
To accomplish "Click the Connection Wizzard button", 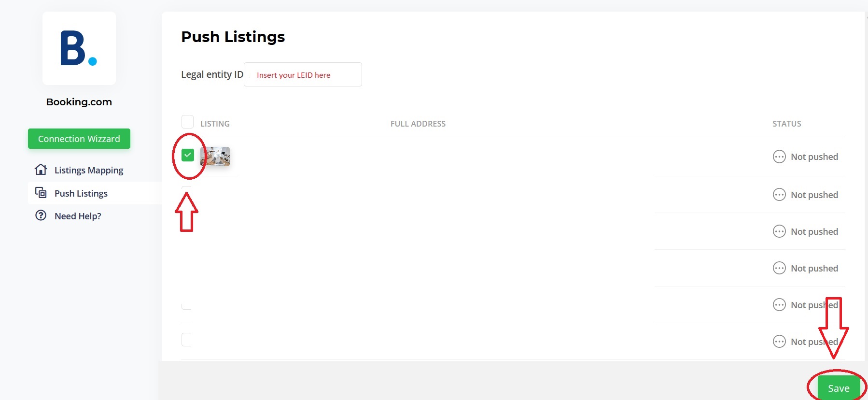I will (x=79, y=139).
